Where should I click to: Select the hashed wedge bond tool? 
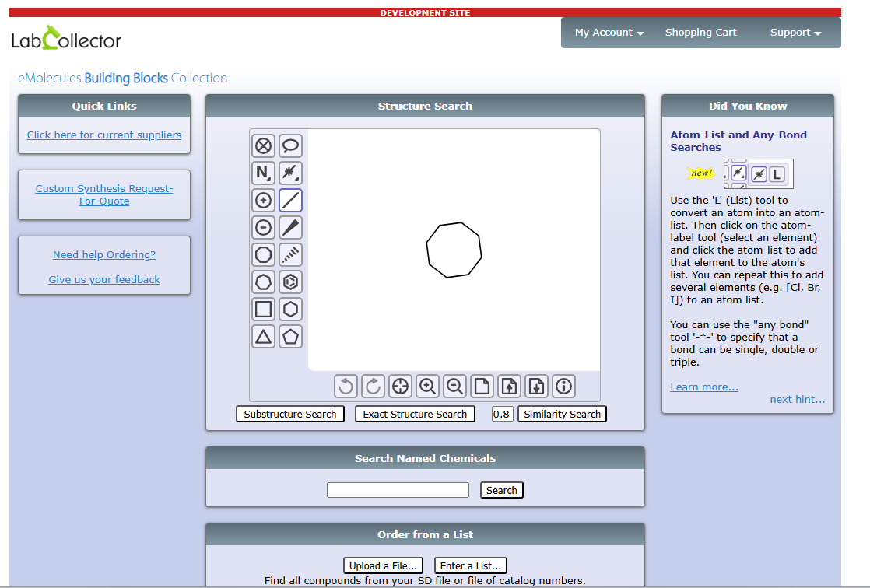291,254
